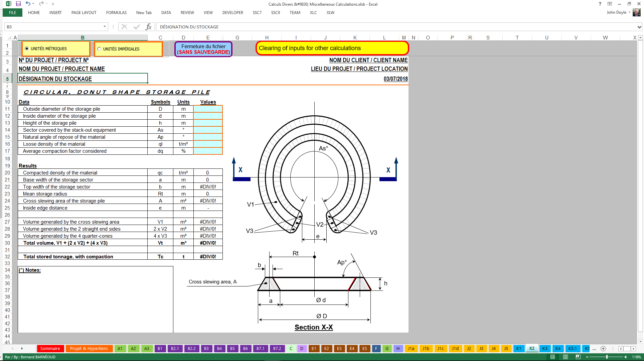Switch to the J1a sheet tab
The image size is (644, 361).
411,349
